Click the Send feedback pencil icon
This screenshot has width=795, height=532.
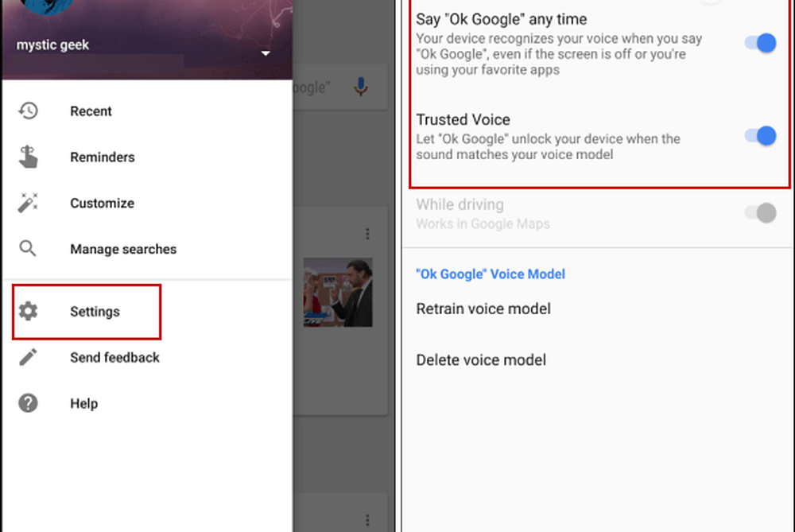click(x=29, y=357)
